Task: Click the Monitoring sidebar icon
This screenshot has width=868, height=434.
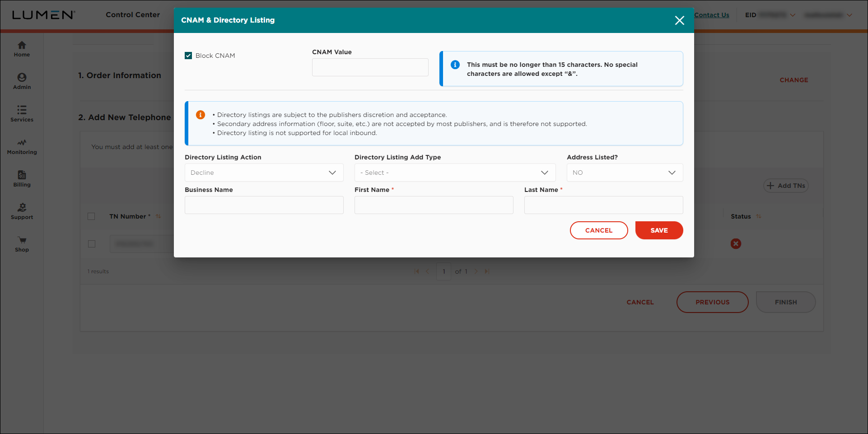Action: (x=21, y=143)
